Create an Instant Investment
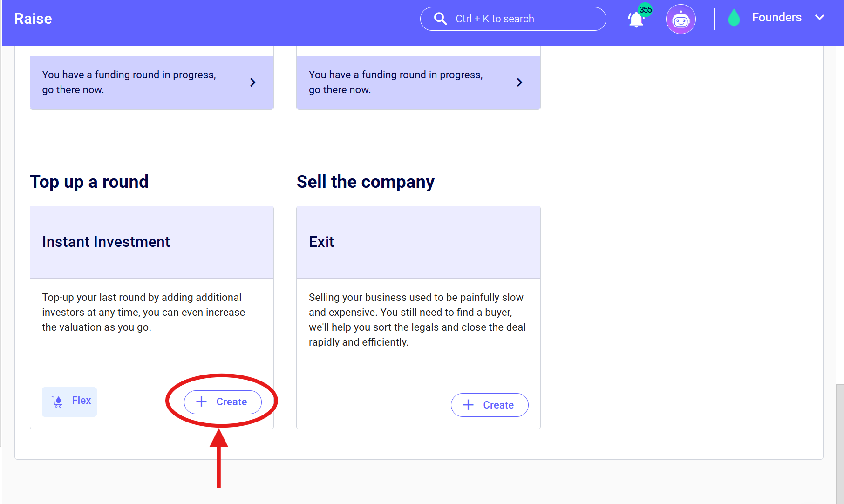Screen dimensions: 844x504 pyautogui.click(x=223, y=402)
